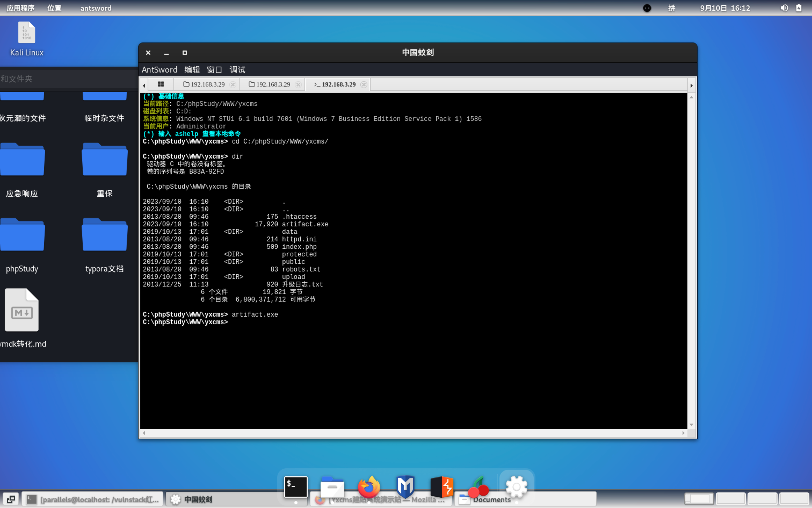Switch to the Yxcms Mozilla taskbar item
Screen dimensions: 812x508
tap(381, 499)
